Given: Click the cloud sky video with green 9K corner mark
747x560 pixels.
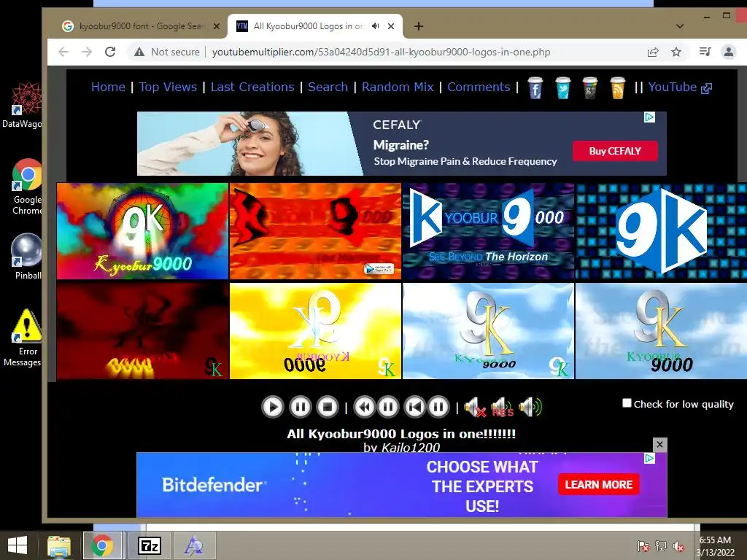Looking at the screenshot, I should point(488,331).
